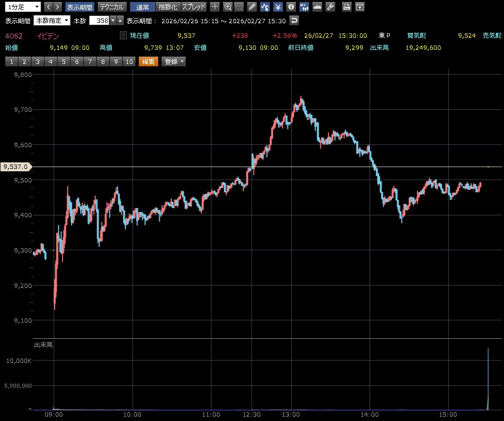Viewport: 504px width, 421px height.
Task: Increase bar count with the up arrow
Action: pyautogui.click(x=120, y=20)
